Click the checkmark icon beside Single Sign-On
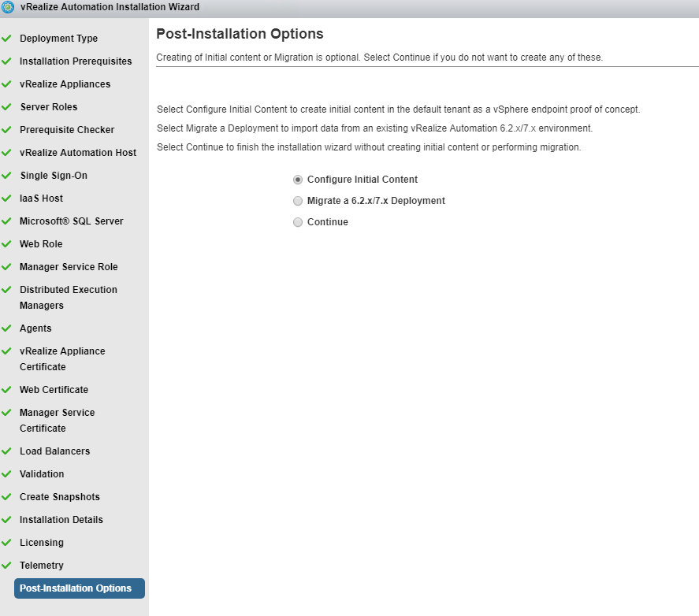 click(7, 176)
